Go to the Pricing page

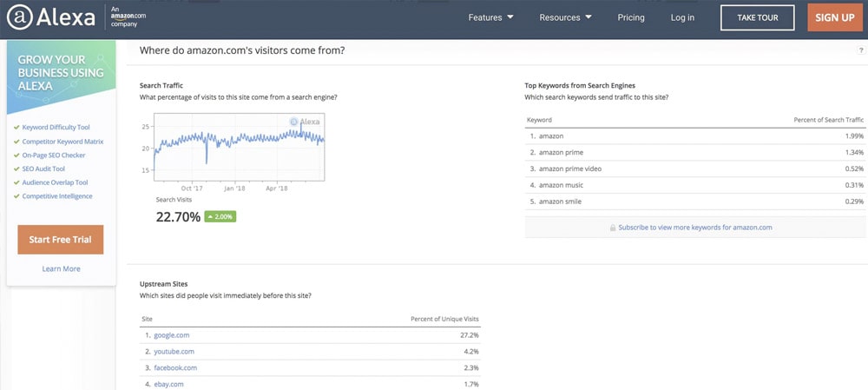631,17
